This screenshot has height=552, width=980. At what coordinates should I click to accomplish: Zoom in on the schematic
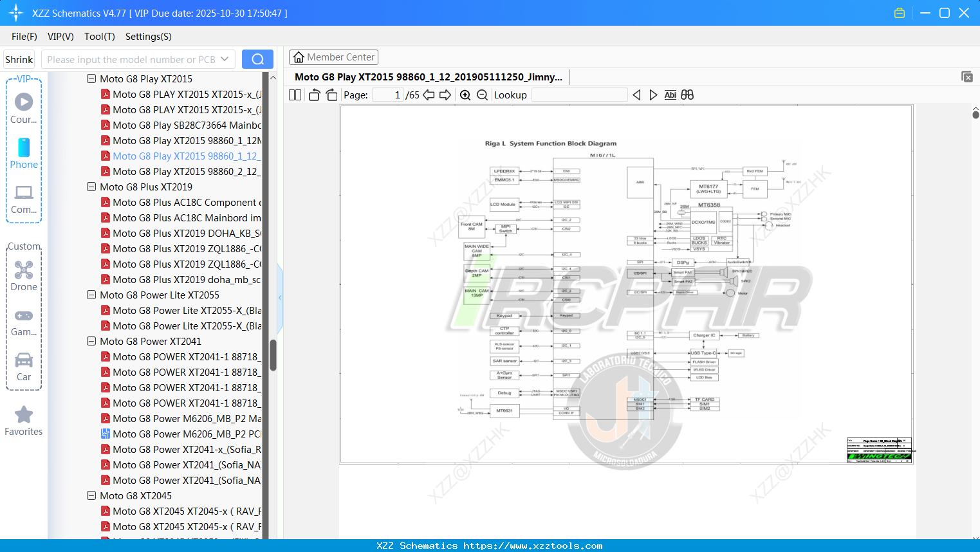click(x=465, y=95)
